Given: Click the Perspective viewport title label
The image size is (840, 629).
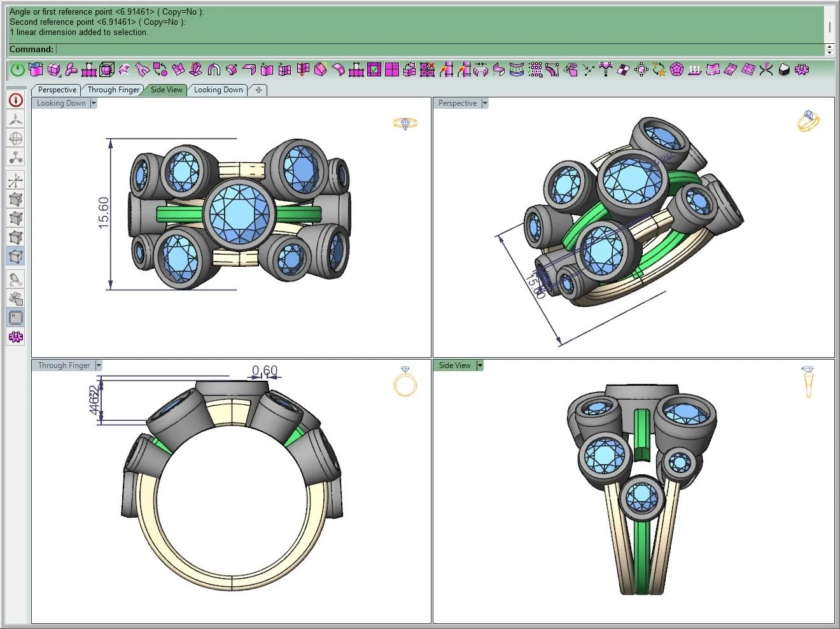Looking at the screenshot, I should coord(458,103).
